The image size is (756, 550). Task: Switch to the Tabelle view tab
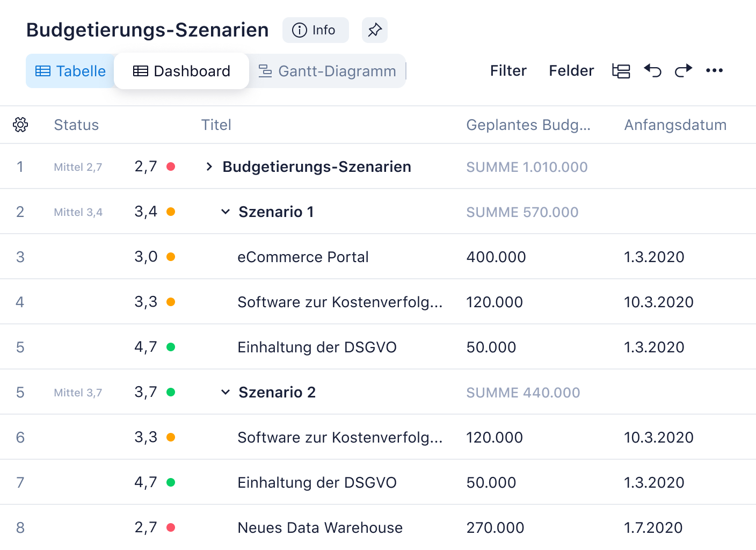[70, 71]
